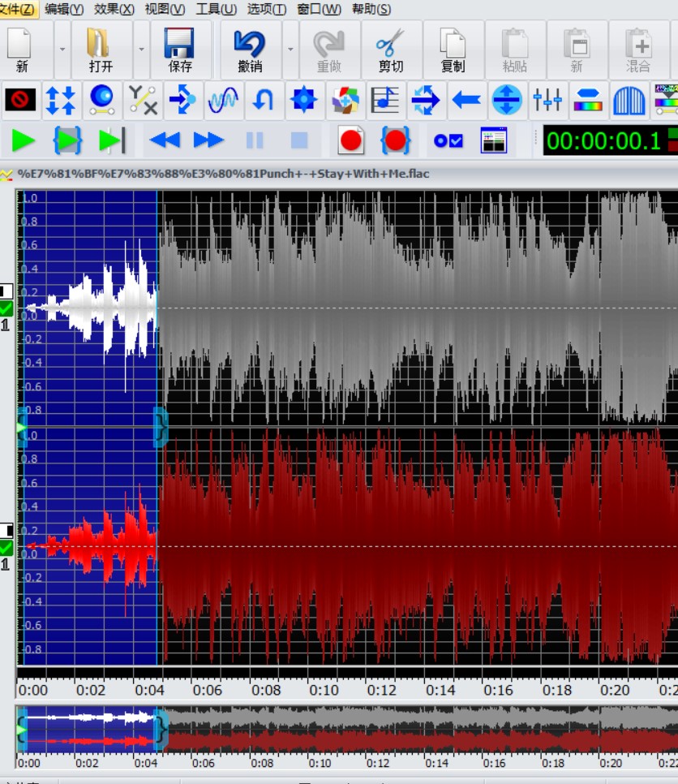Pause playback with pause button
Viewport: 678px width, 784px height.
click(255, 140)
